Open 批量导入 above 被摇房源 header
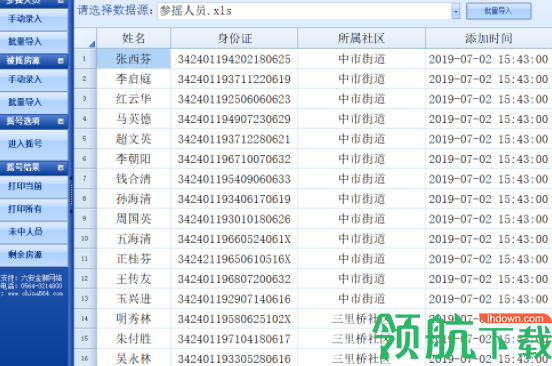 point(34,42)
